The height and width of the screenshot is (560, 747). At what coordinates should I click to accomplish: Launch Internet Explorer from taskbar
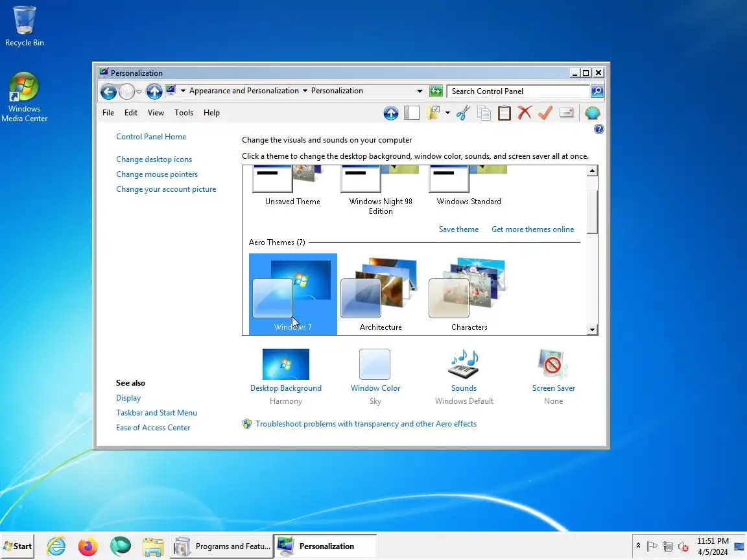[x=56, y=546]
